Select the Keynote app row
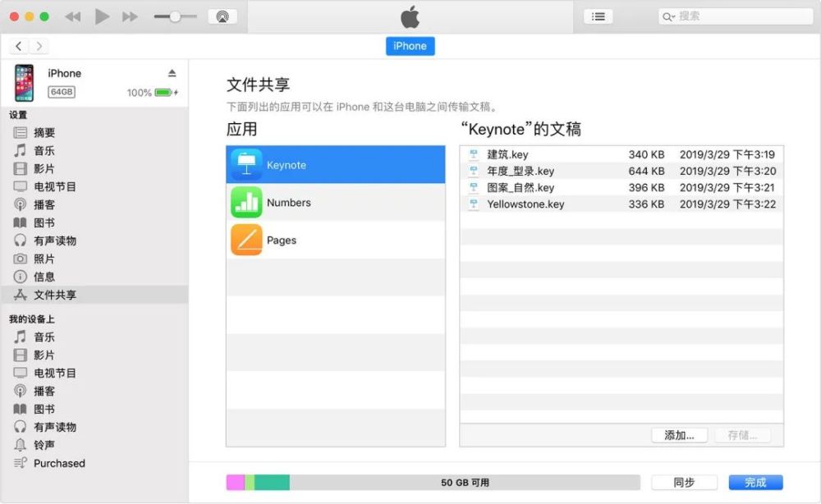The height and width of the screenshot is (504, 821). pyautogui.click(x=336, y=165)
